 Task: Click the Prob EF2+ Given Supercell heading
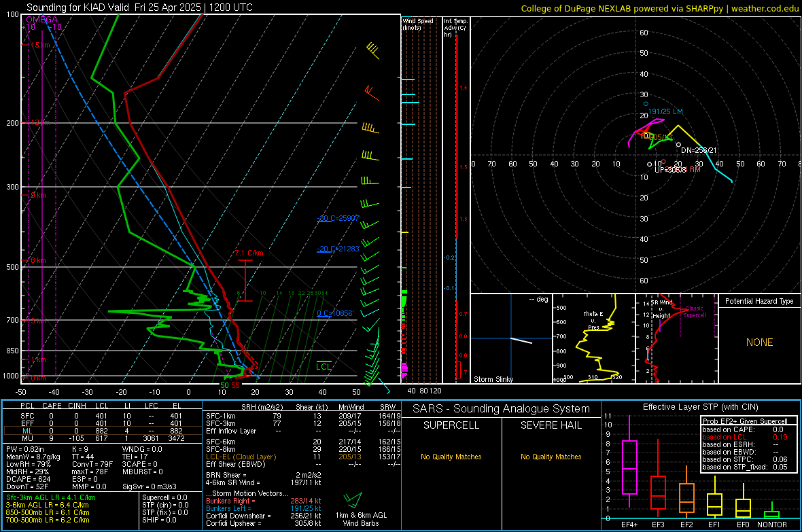point(745,421)
